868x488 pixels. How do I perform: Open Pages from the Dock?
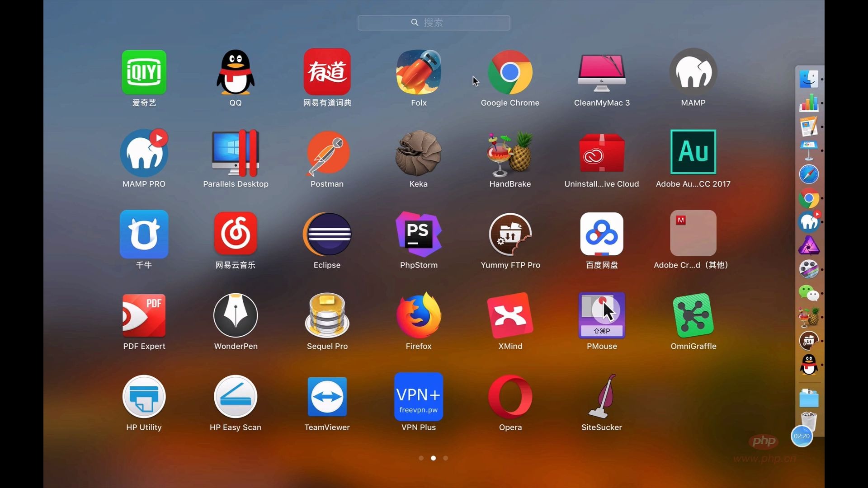click(x=809, y=127)
